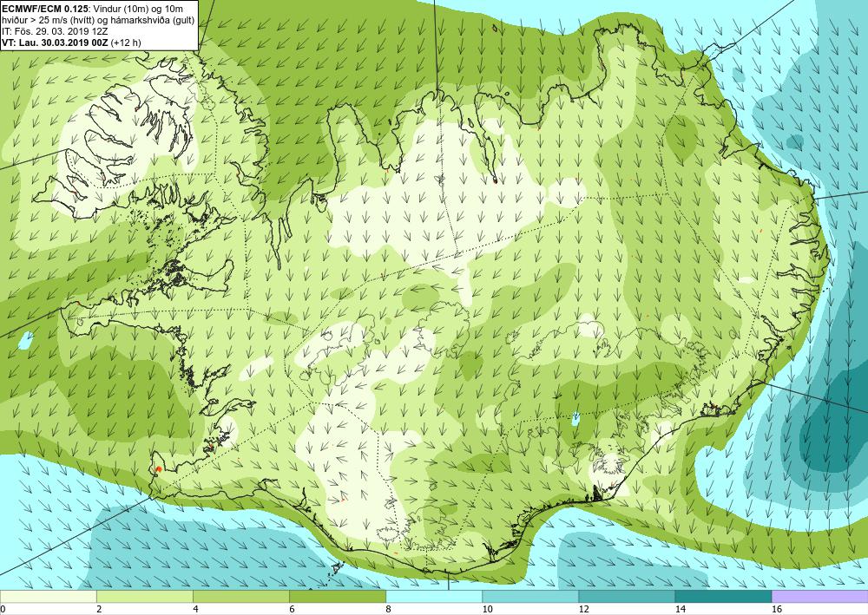Screen dimensions: 868x615
Task: Click the purple legend swatch above 16 m/s
Action: [x=820, y=596]
